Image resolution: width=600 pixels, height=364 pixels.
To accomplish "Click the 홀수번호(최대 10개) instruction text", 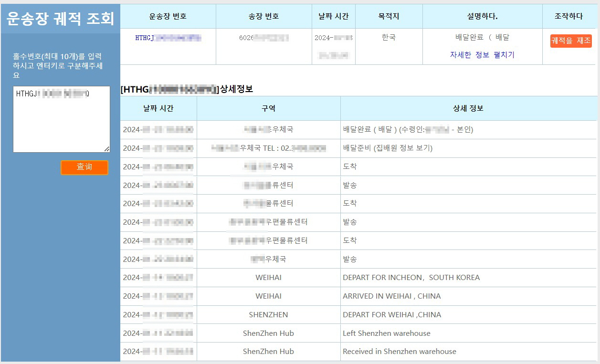I will 58,66.
